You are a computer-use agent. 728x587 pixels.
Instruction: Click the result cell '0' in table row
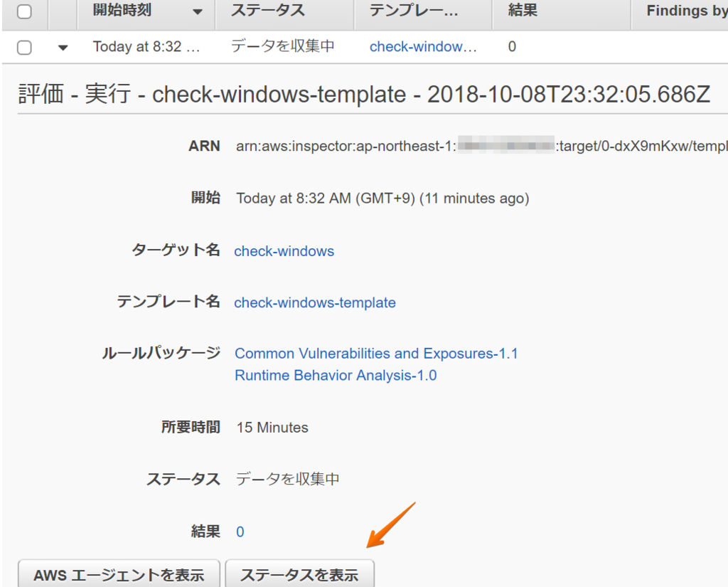512,46
